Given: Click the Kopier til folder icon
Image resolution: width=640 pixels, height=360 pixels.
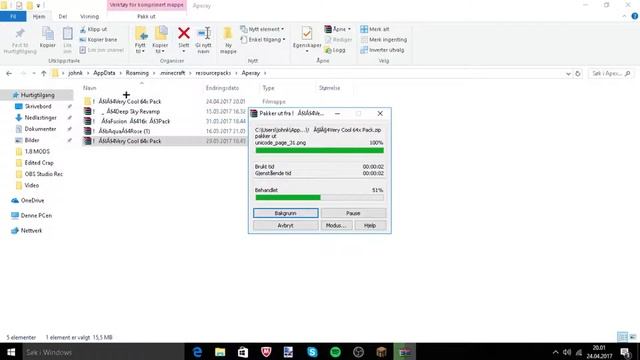Looking at the screenshot, I should click(x=161, y=34).
